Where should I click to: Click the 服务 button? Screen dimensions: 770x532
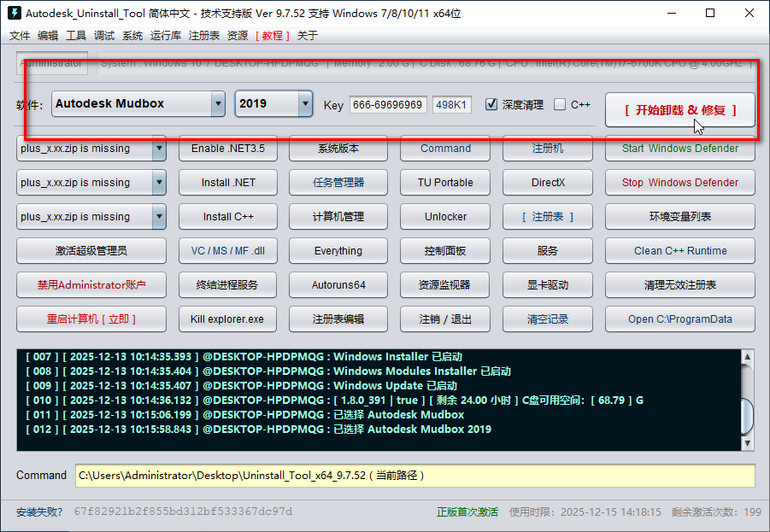click(548, 251)
